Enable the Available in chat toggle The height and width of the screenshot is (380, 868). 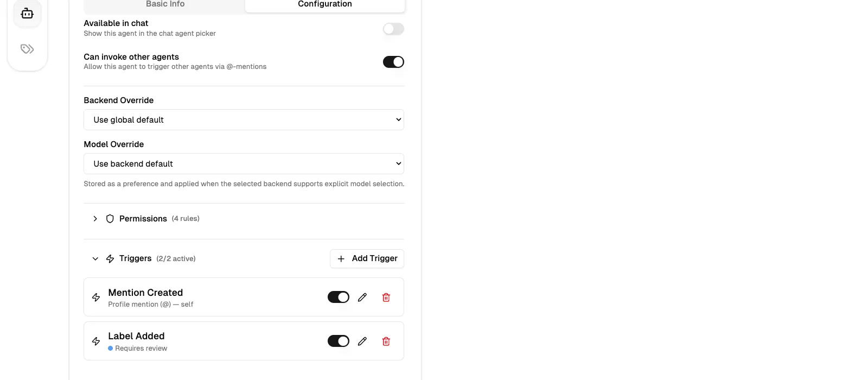[x=393, y=29]
